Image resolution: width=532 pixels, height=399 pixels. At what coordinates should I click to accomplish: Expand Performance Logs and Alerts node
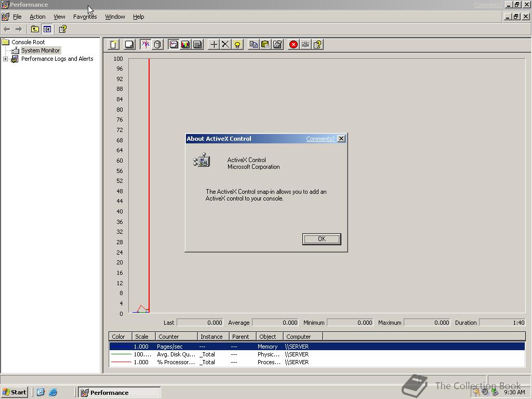[x=5, y=59]
